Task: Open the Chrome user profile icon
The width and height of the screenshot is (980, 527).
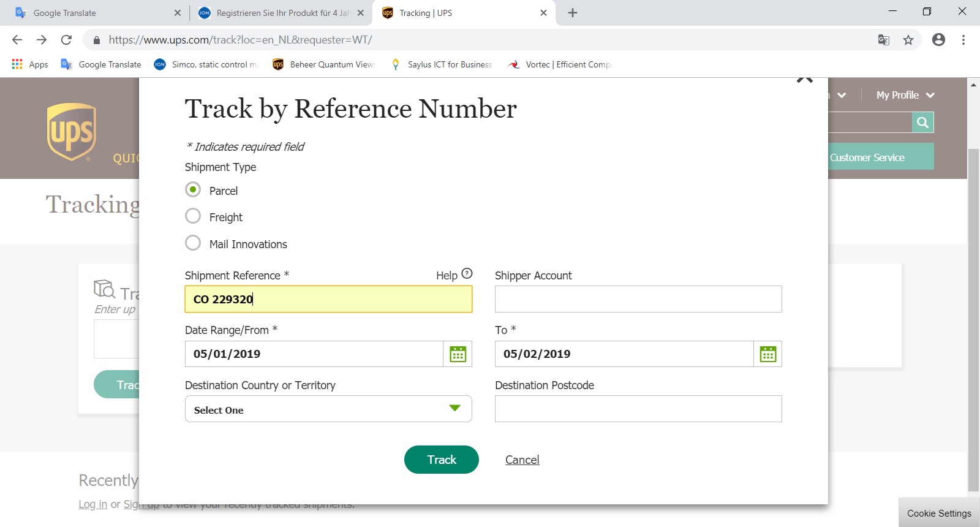Action: tap(938, 40)
